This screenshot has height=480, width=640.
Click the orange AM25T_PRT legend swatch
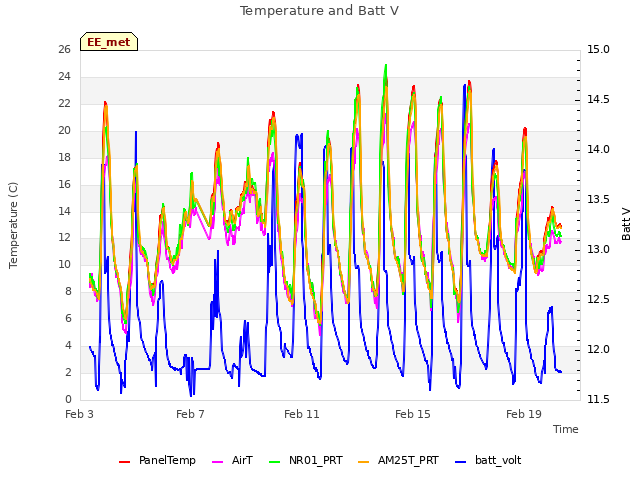click(364, 461)
